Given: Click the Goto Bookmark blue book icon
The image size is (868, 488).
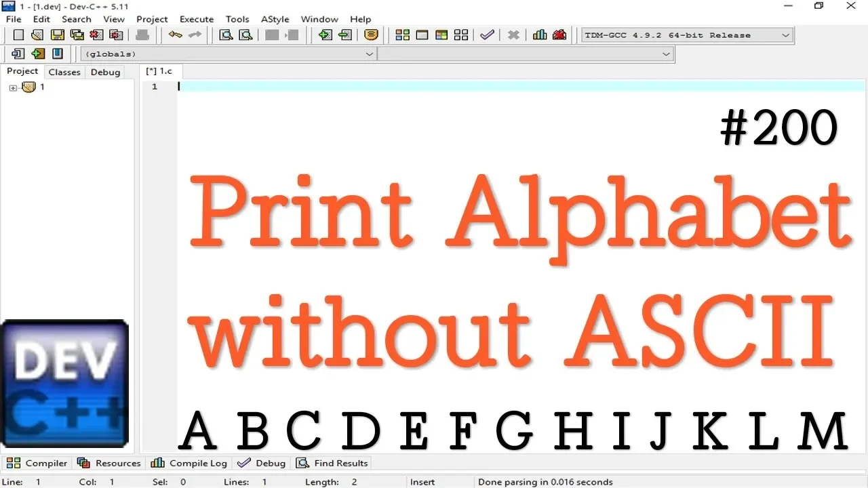Looking at the screenshot, I should pos(58,54).
